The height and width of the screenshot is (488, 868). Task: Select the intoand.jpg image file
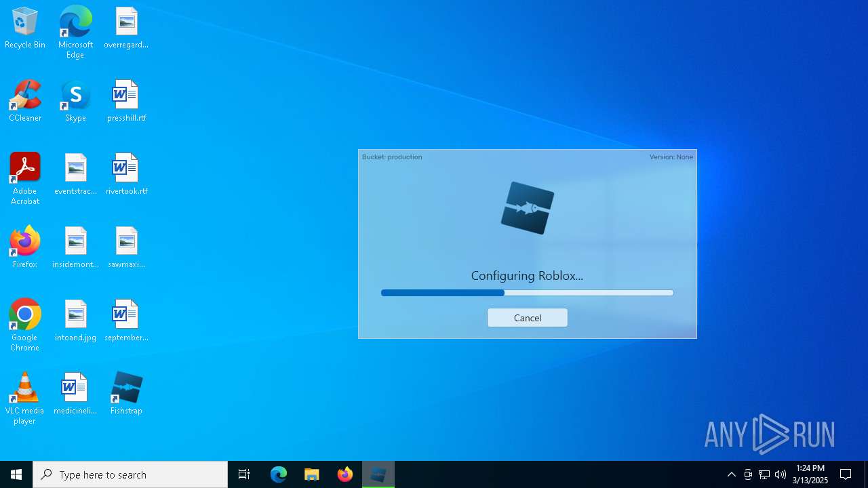75,321
